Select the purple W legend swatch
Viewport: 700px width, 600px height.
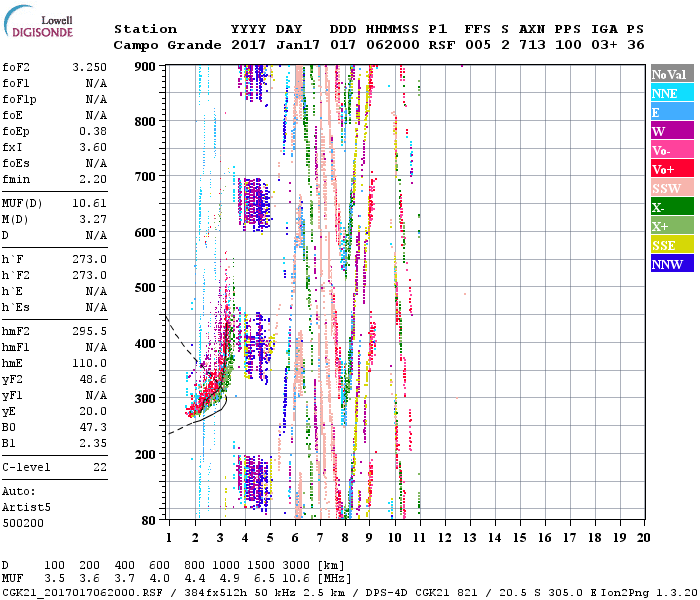671,131
